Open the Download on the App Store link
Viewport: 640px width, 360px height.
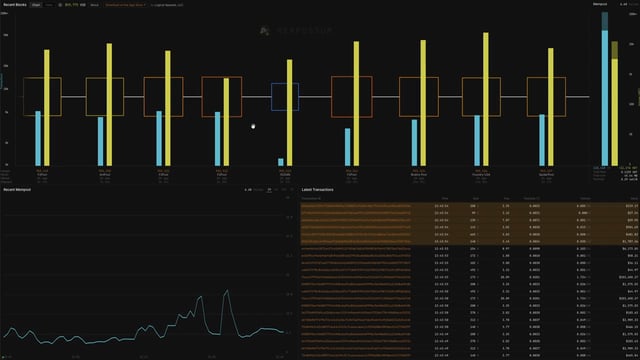(x=125, y=5)
